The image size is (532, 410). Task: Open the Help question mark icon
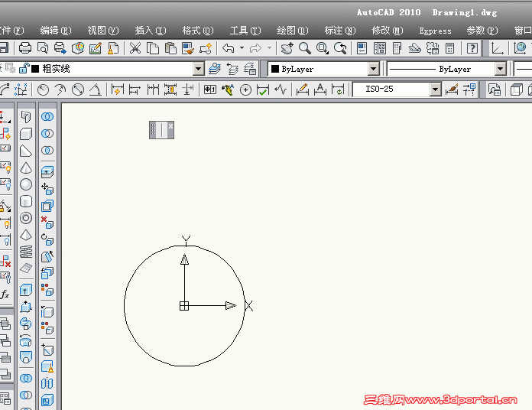click(472, 48)
